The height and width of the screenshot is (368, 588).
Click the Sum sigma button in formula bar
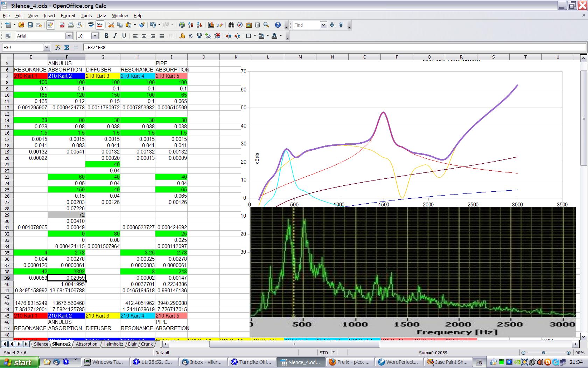[x=66, y=47]
